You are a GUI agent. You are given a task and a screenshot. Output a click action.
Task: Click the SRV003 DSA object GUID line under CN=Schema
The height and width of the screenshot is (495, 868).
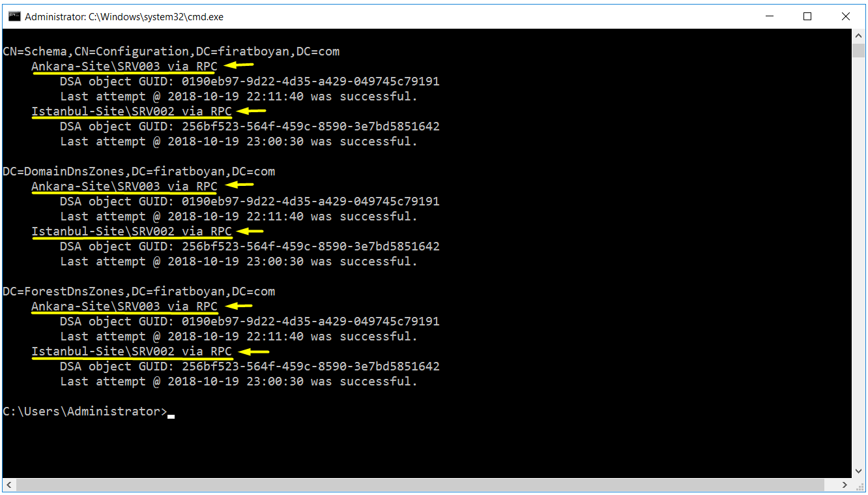click(x=250, y=82)
